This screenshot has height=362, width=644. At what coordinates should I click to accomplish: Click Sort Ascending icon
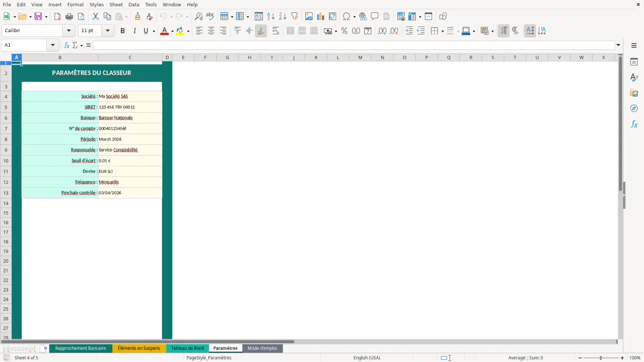point(270,17)
